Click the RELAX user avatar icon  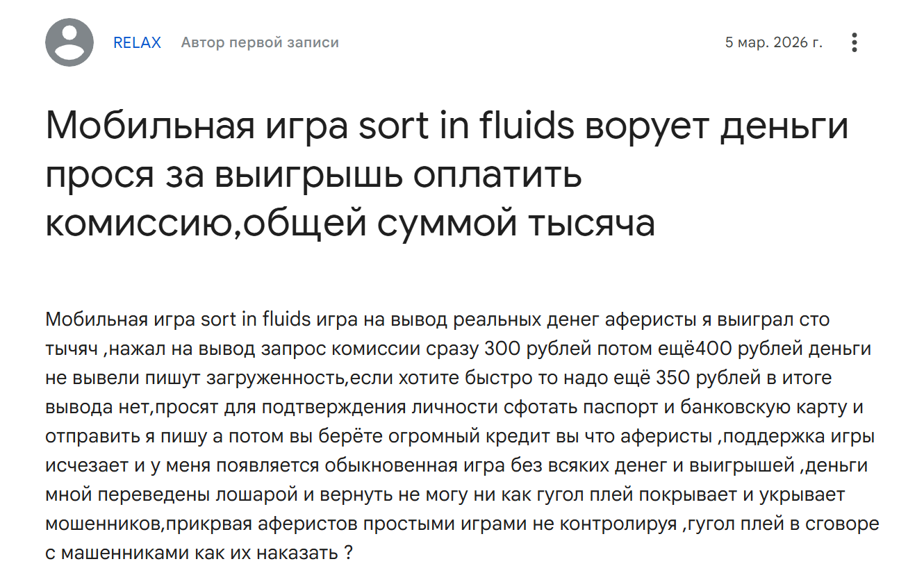pyautogui.click(x=69, y=42)
